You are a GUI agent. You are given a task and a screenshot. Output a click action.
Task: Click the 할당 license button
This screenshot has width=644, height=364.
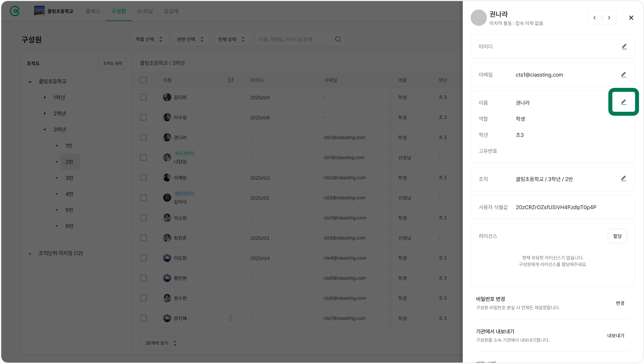point(617,236)
